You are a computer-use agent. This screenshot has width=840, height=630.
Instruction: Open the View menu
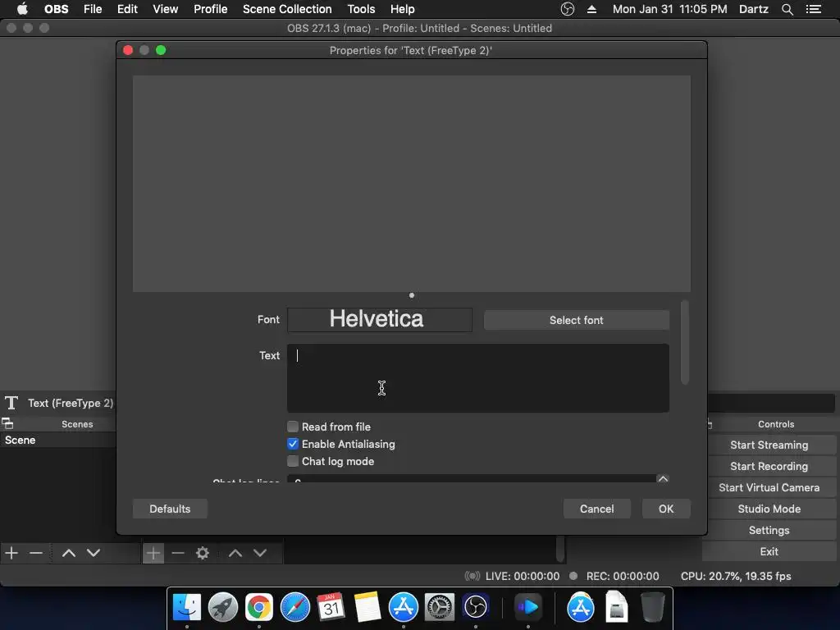[165, 9]
